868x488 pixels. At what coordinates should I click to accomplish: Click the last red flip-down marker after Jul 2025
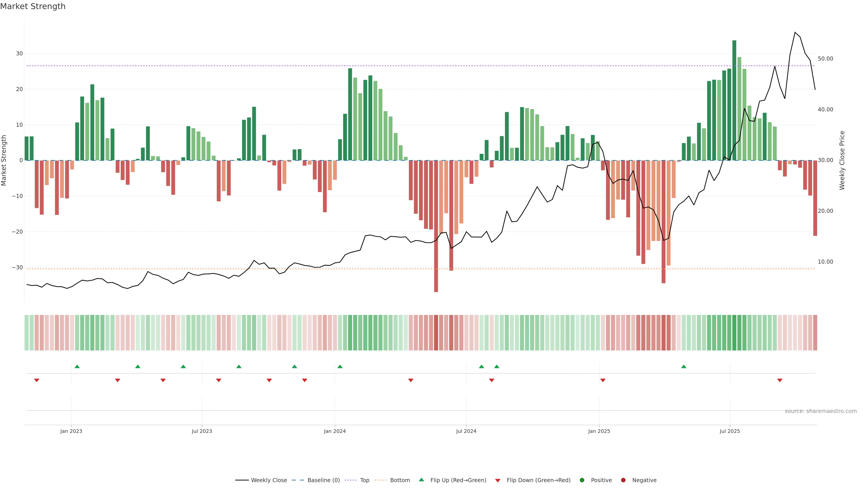coord(780,380)
